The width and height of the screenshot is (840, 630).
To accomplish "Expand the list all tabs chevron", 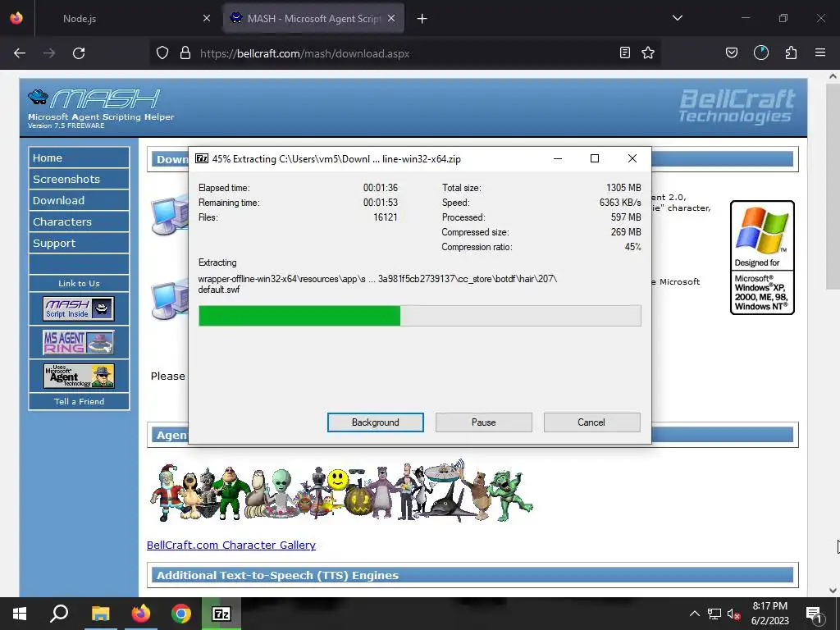I will coord(677,18).
